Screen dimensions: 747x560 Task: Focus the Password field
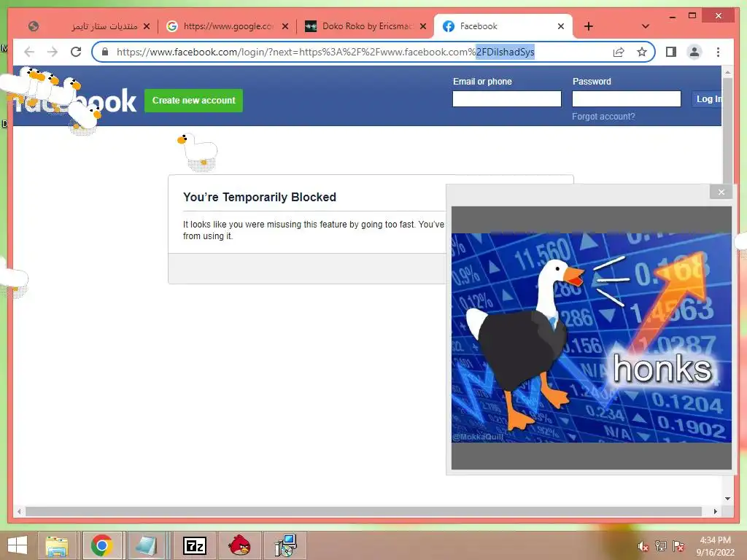pos(627,99)
